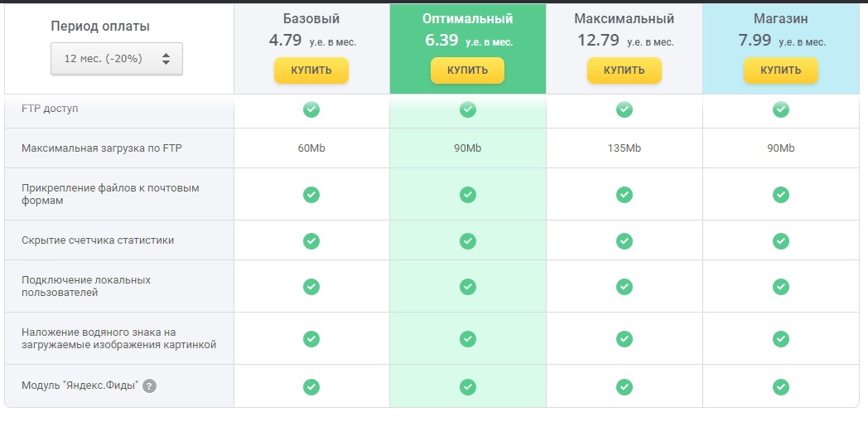
Task: Click the Модуль Яндекс.Фиды row label
Action: pyautogui.click(x=80, y=386)
